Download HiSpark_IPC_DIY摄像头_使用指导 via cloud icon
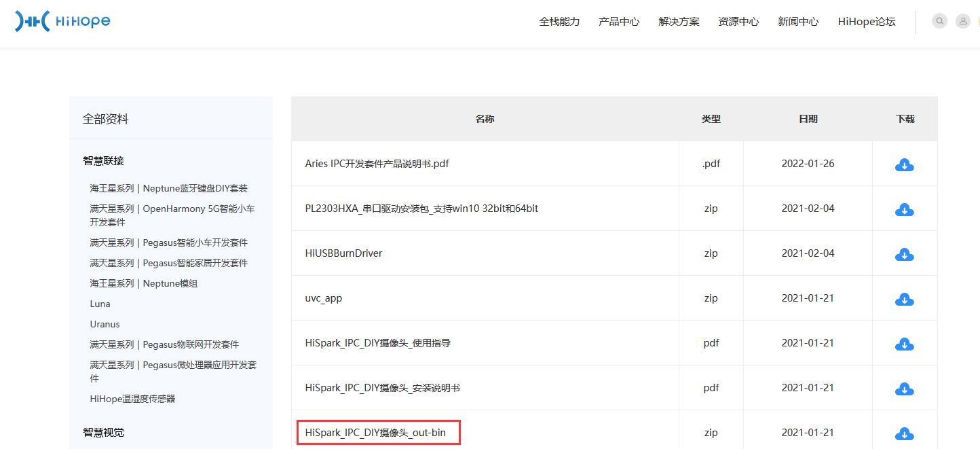 coord(905,344)
